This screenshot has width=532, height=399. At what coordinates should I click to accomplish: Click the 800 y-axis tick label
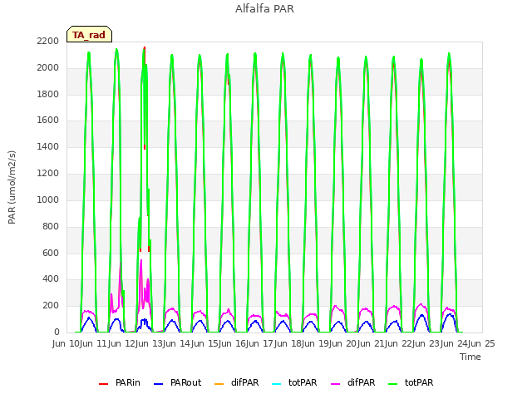tap(51, 226)
